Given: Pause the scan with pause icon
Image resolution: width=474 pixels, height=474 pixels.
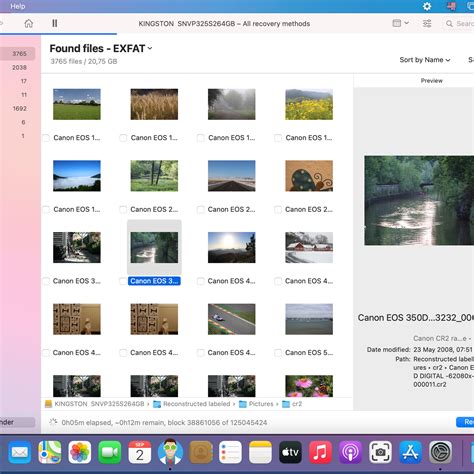Looking at the screenshot, I should (x=55, y=23).
